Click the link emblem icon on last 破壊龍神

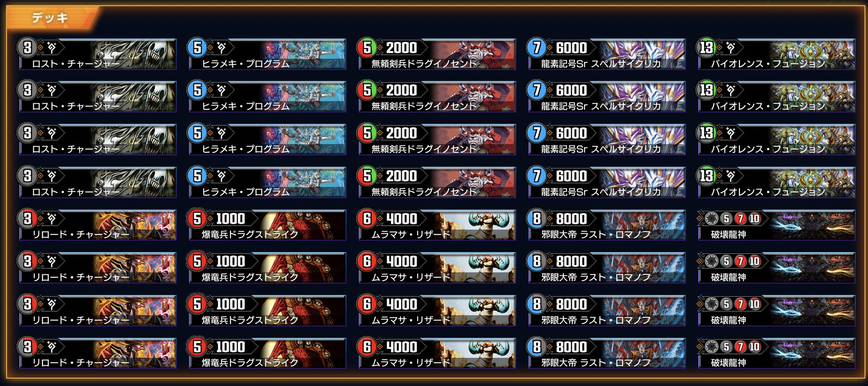click(711, 347)
